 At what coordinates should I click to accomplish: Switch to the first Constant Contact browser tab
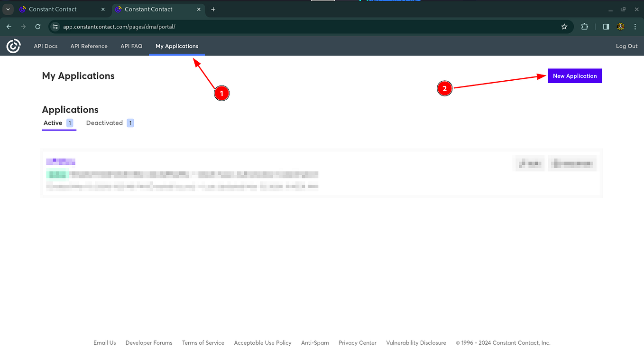click(x=52, y=9)
